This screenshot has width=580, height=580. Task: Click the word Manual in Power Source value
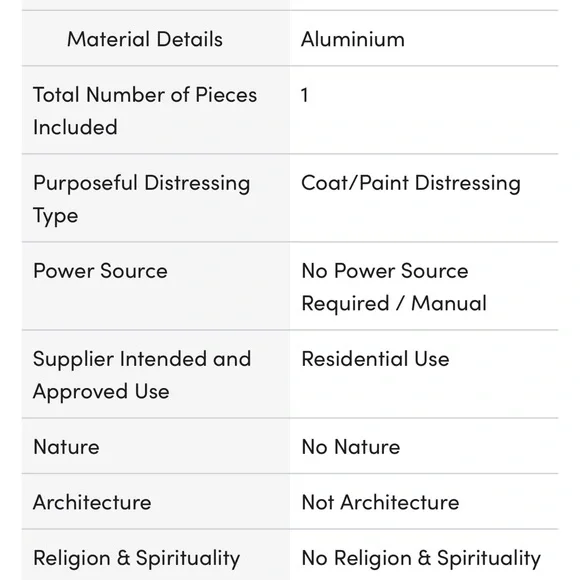pyautogui.click(x=449, y=303)
